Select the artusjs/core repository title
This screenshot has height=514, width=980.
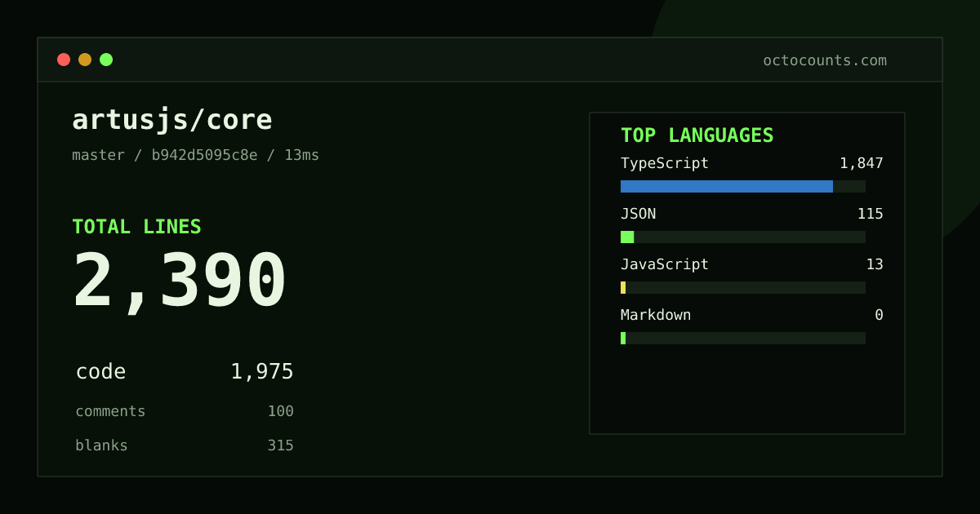pyautogui.click(x=172, y=120)
